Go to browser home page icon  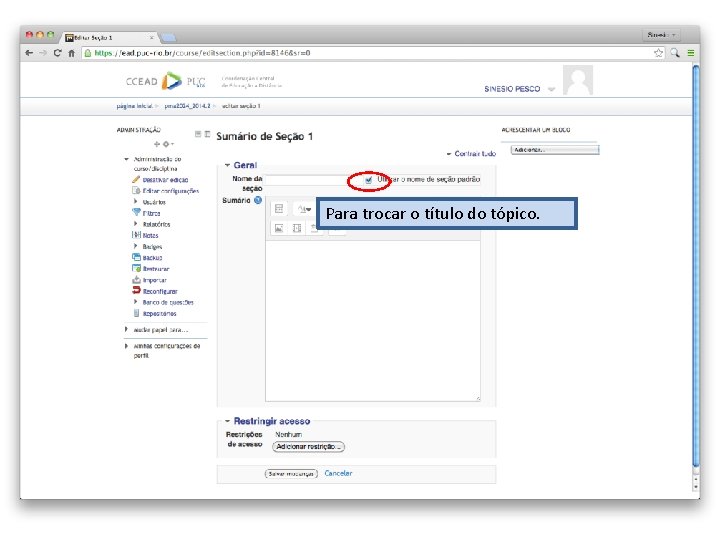(x=72, y=53)
